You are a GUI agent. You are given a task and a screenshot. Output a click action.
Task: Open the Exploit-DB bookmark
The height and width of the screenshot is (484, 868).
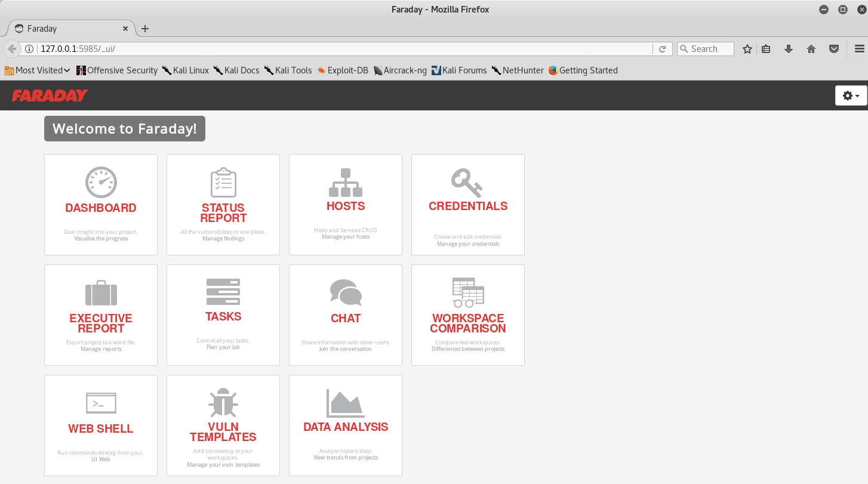pyautogui.click(x=343, y=70)
